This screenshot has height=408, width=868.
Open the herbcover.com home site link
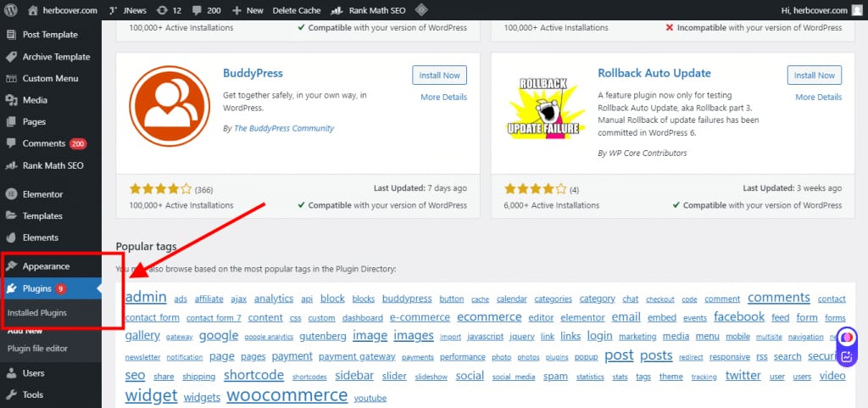click(63, 10)
